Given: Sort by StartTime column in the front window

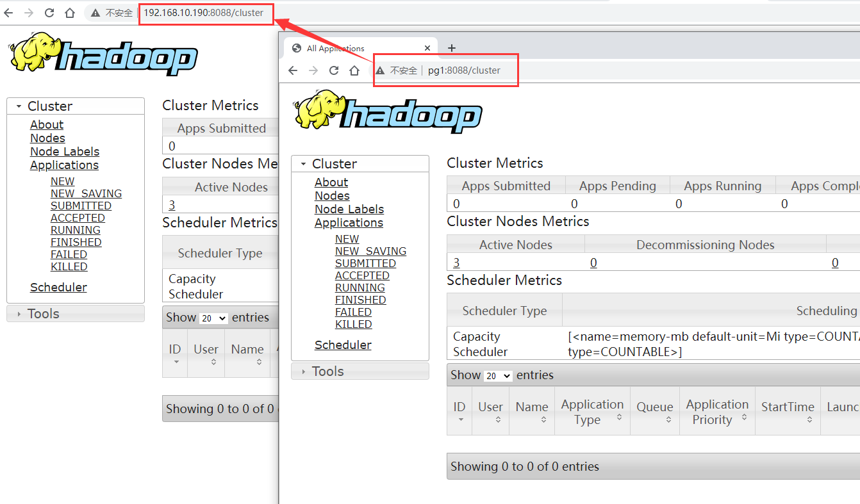Looking at the screenshot, I should tap(788, 411).
